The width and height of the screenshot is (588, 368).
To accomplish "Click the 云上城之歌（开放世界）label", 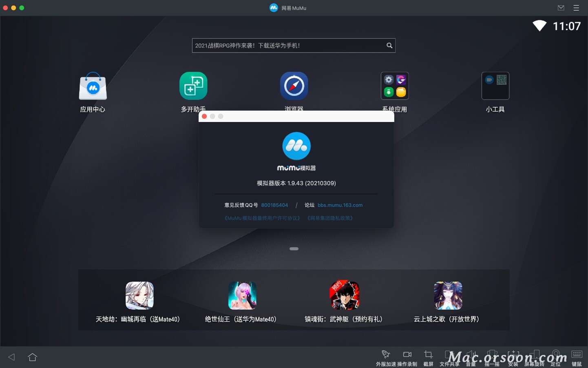I will [447, 319].
